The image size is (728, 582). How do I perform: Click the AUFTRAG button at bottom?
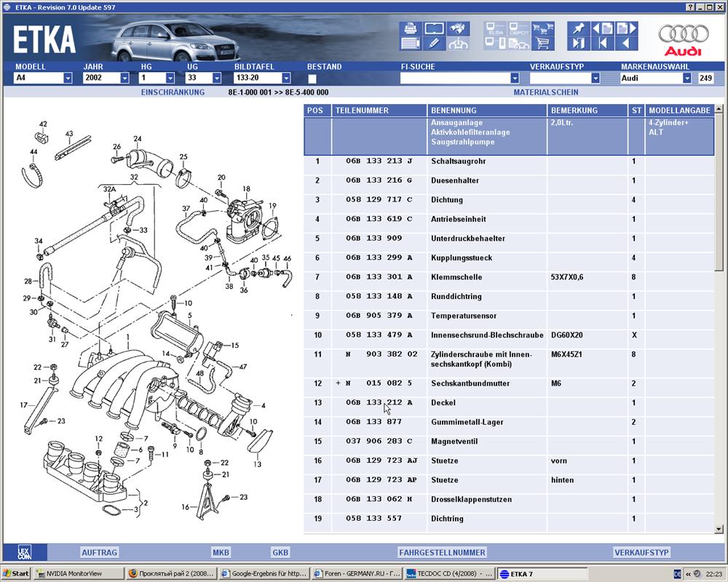click(99, 552)
